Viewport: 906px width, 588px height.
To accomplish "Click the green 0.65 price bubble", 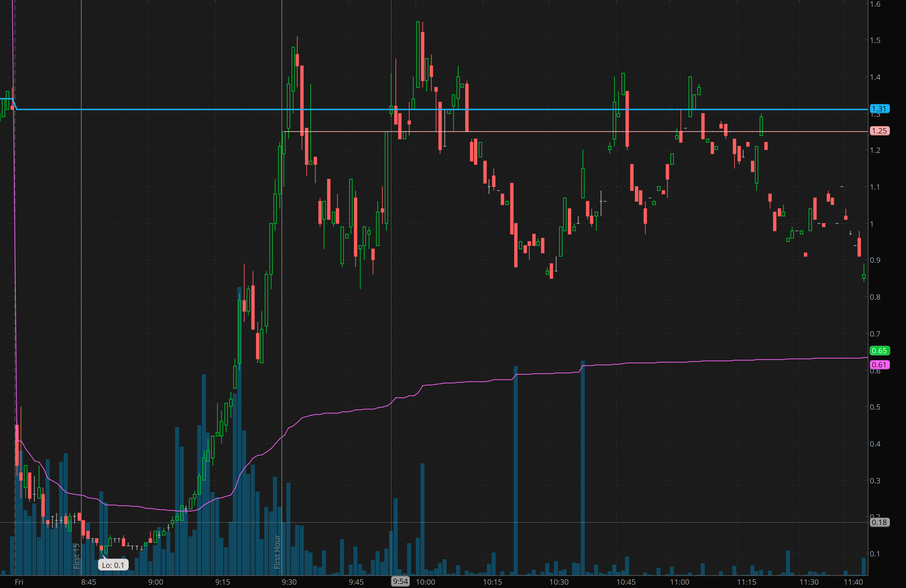I will 880,351.
